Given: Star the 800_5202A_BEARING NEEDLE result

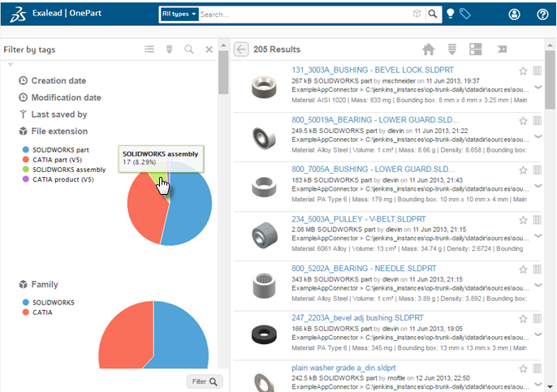Looking at the screenshot, I should (523, 269).
